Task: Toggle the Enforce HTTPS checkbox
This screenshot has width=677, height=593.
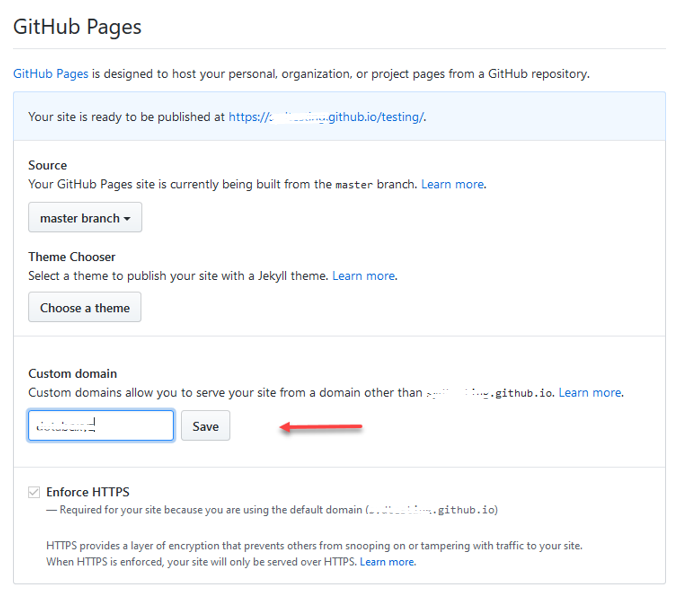Action: coord(34,492)
